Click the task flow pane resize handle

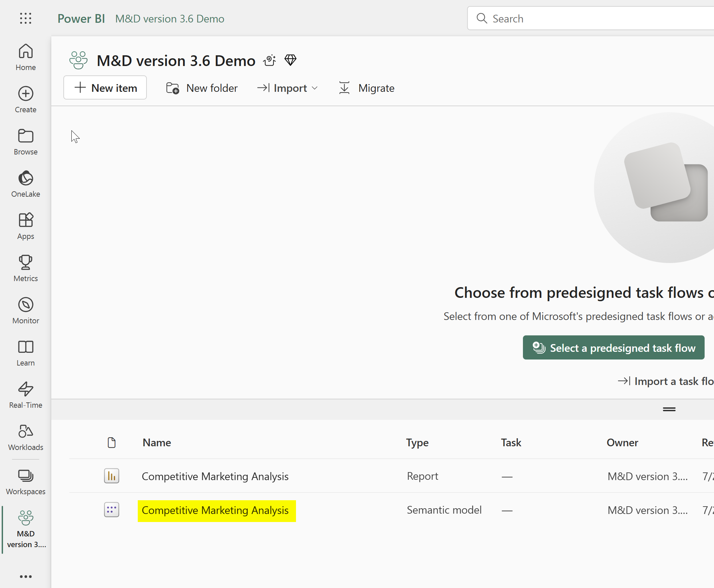click(x=669, y=409)
